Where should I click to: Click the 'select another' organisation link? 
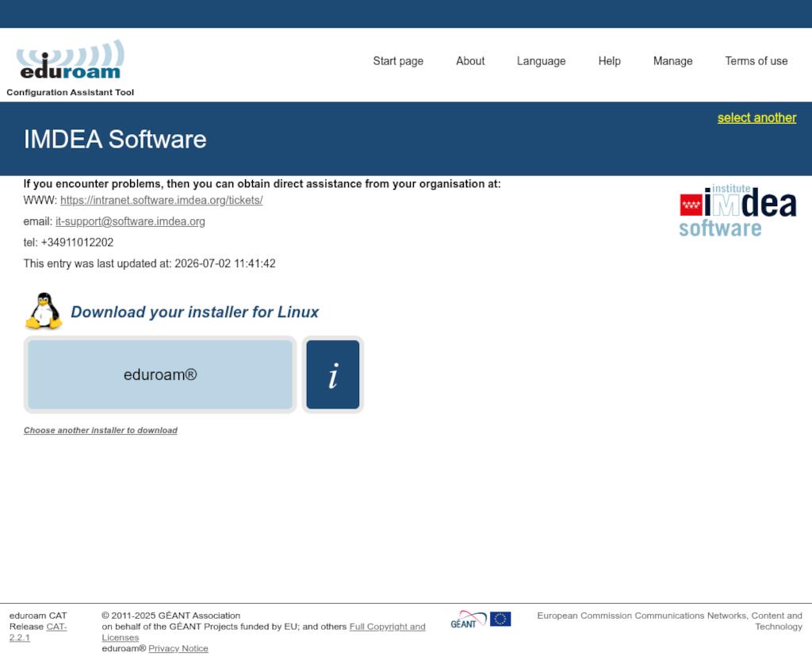tap(756, 117)
